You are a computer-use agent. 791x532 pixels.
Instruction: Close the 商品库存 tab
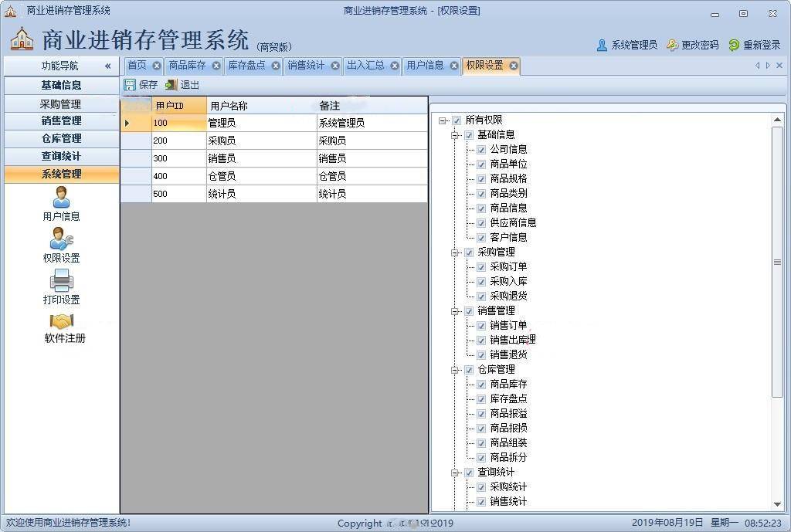(216, 66)
